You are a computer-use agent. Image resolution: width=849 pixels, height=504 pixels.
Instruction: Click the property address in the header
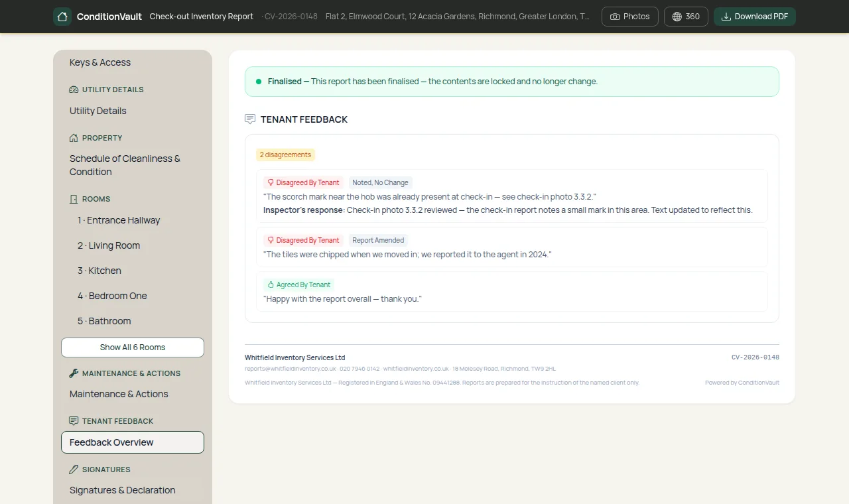tap(458, 17)
